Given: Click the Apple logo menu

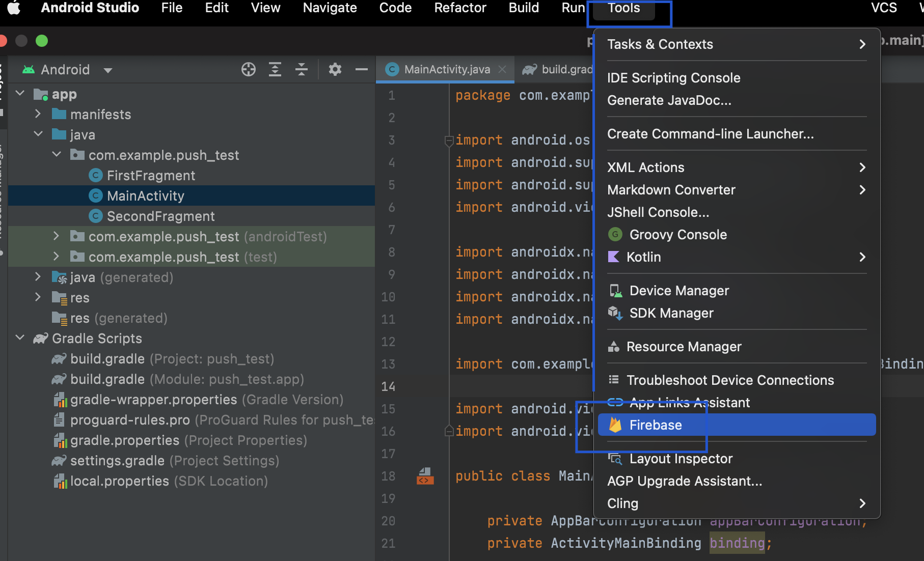Looking at the screenshot, I should [14, 8].
